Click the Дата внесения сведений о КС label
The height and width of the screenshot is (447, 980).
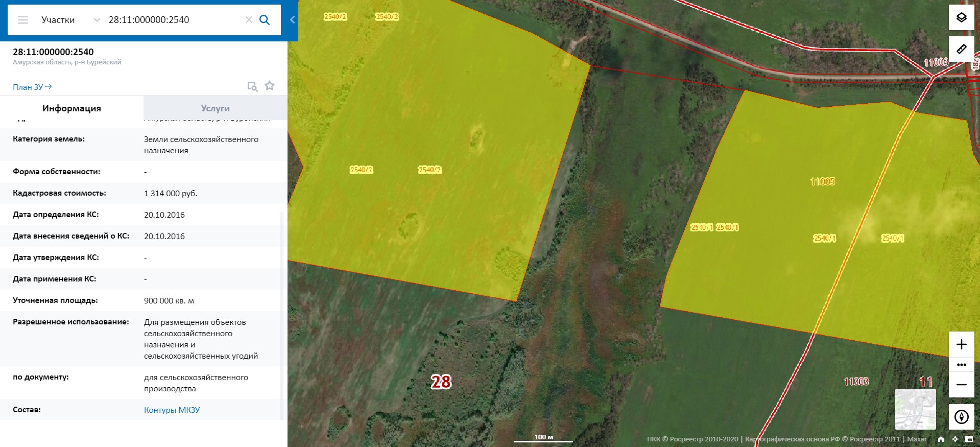(71, 236)
